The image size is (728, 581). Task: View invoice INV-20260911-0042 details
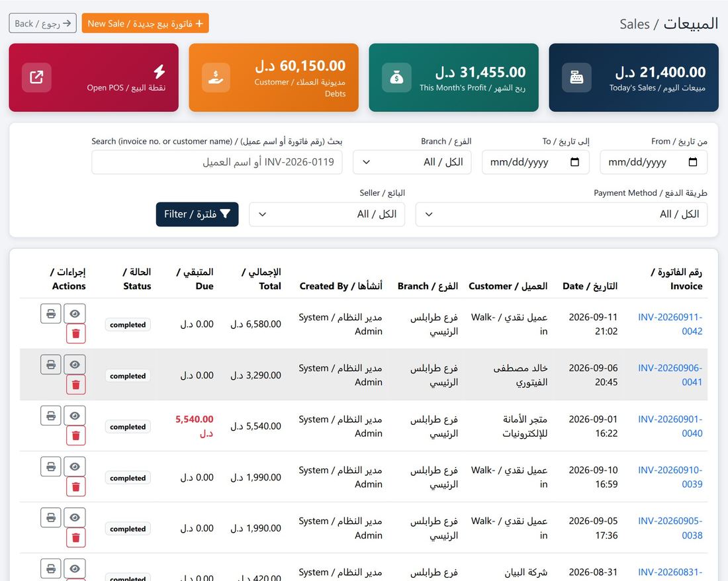[75, 314]
